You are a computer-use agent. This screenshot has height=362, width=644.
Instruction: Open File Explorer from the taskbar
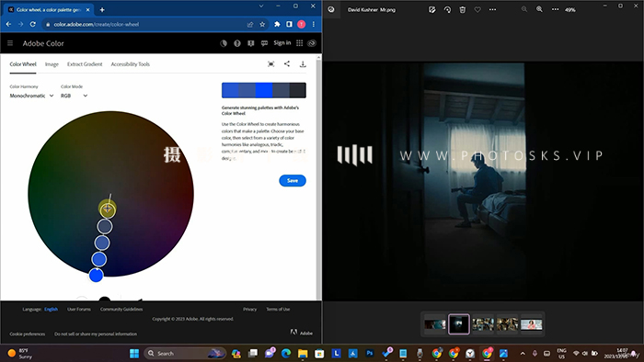tap(303, 353)
